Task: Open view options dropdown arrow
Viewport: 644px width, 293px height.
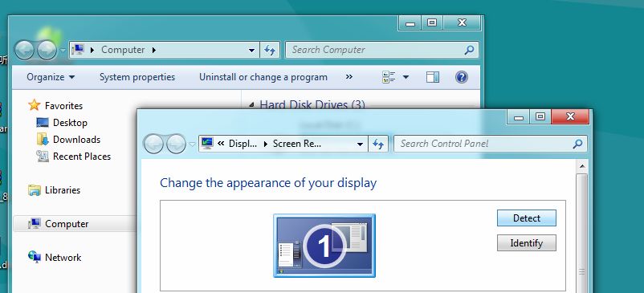Action: (x=406, y=77)
